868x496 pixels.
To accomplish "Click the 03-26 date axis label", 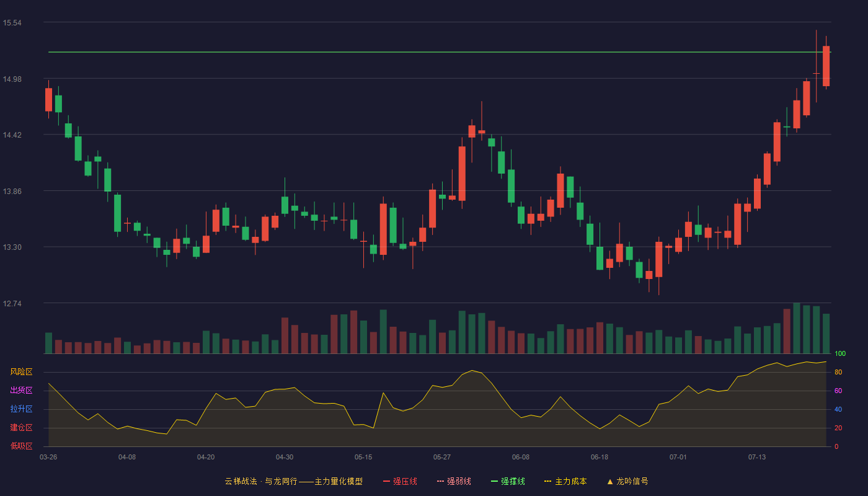I will [48, 457].
